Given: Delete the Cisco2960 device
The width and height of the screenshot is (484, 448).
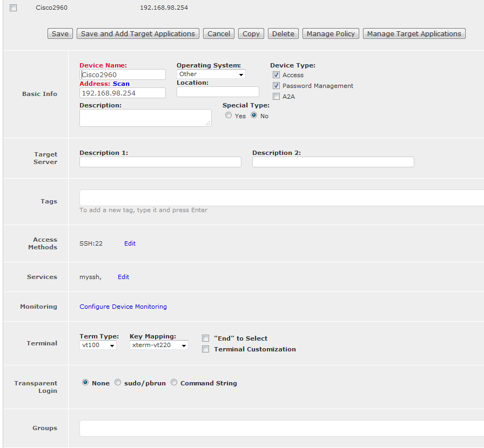Looking at the screenshot, I should point(283,33).
